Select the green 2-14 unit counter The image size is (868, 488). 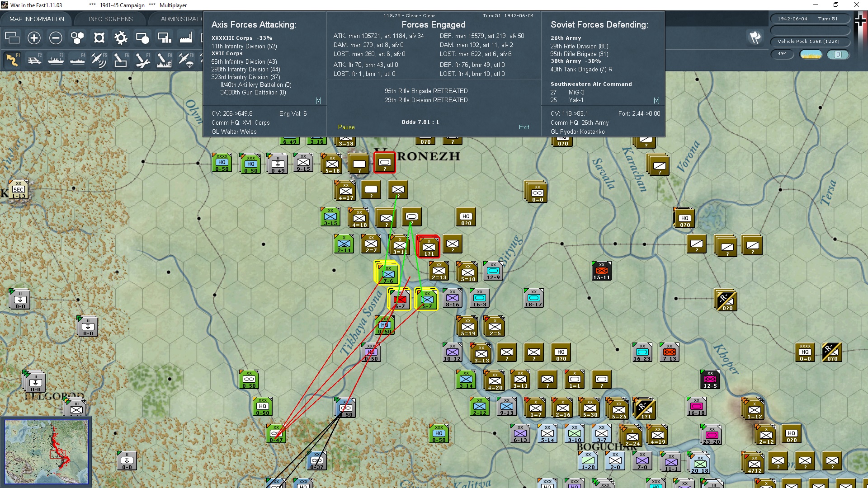pyautogui.click(x=344, y=244)
